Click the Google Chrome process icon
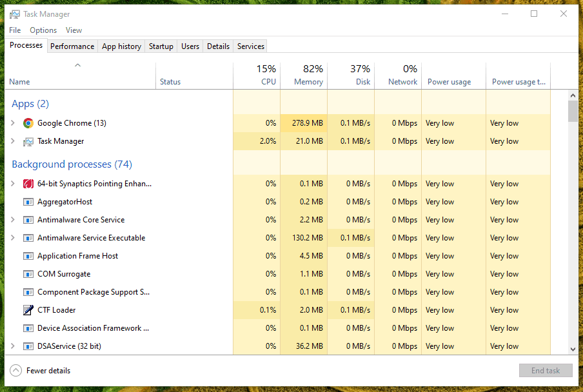Screen dimensions: 583x392 28,123
